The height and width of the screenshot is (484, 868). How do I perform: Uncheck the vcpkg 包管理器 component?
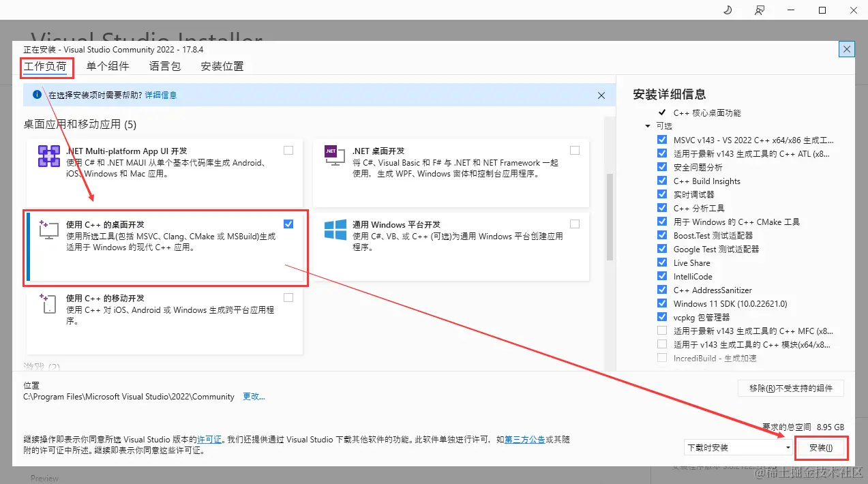pyautogui.click(x=662, y=317)
